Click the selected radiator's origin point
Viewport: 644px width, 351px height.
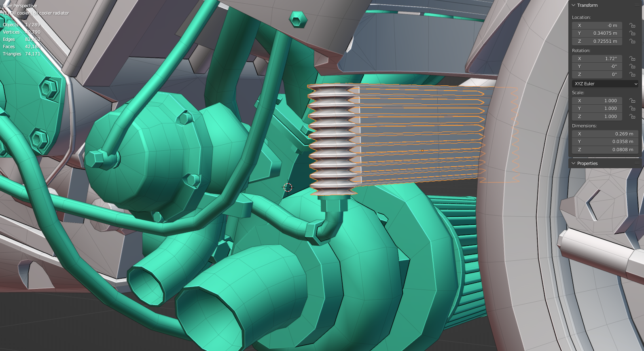tap(422, 150)
